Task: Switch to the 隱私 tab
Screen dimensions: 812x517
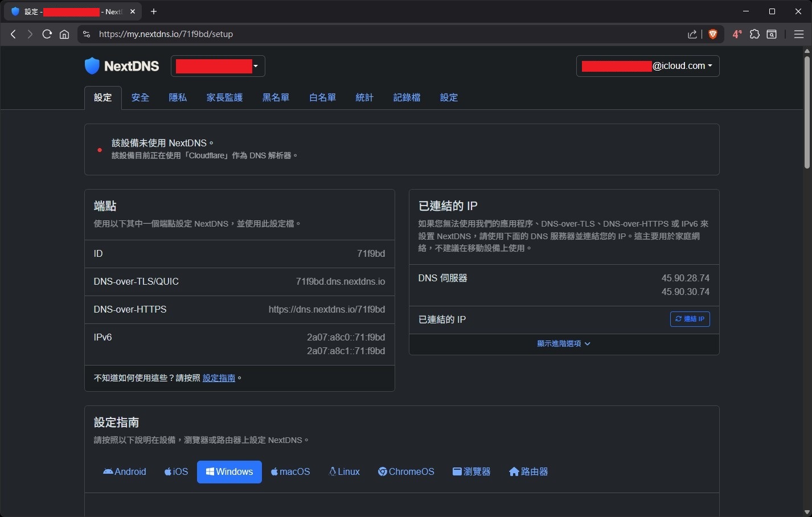Action: click(x=178, y=97)
